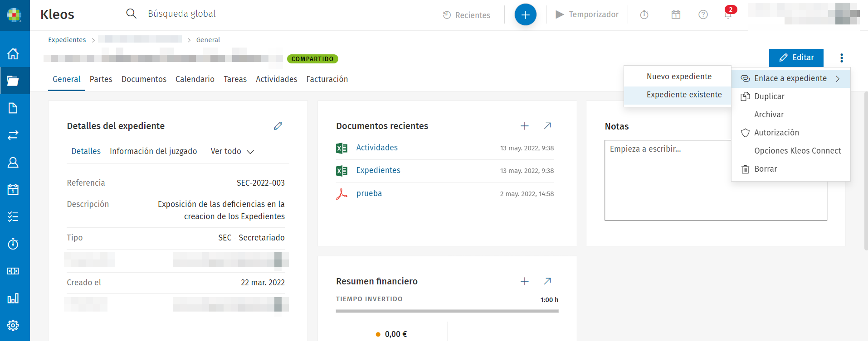Viewport: 868px width, 341px height.
Task: Expand the Ver todo dropdown
Action: tap(232, 151)
